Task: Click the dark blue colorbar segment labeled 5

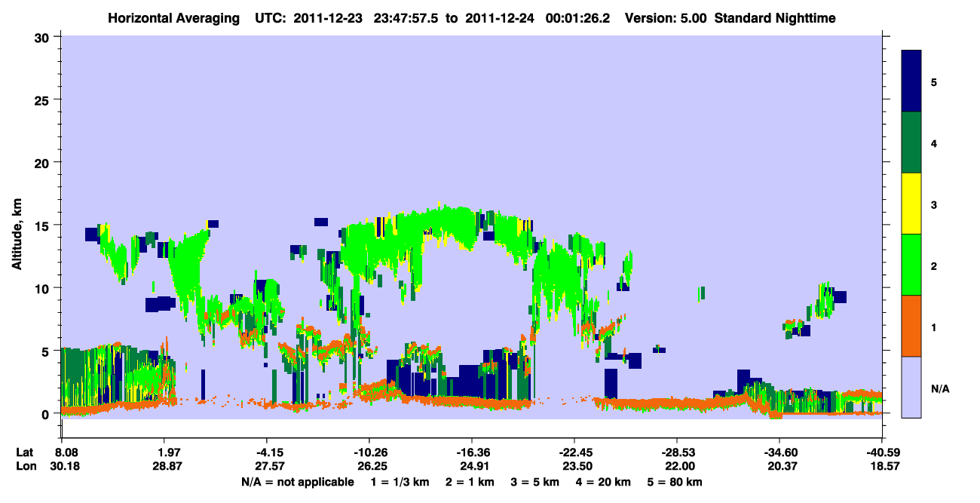Action: point(911,81)
